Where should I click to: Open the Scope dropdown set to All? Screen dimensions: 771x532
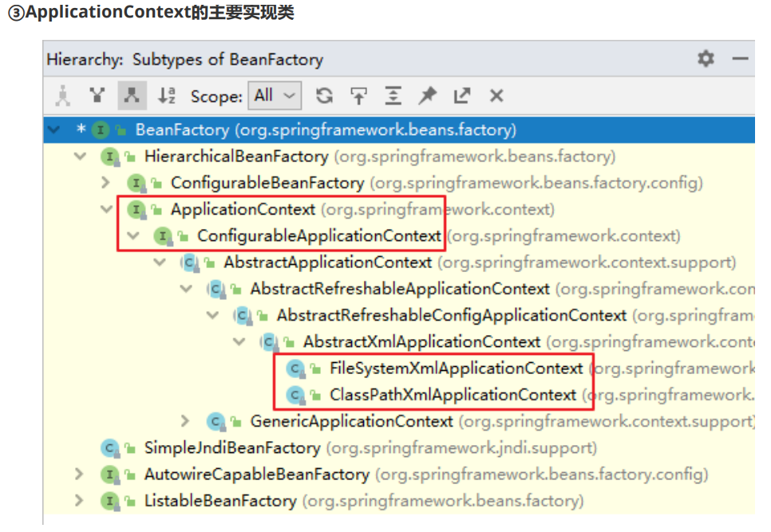point(275,95)
